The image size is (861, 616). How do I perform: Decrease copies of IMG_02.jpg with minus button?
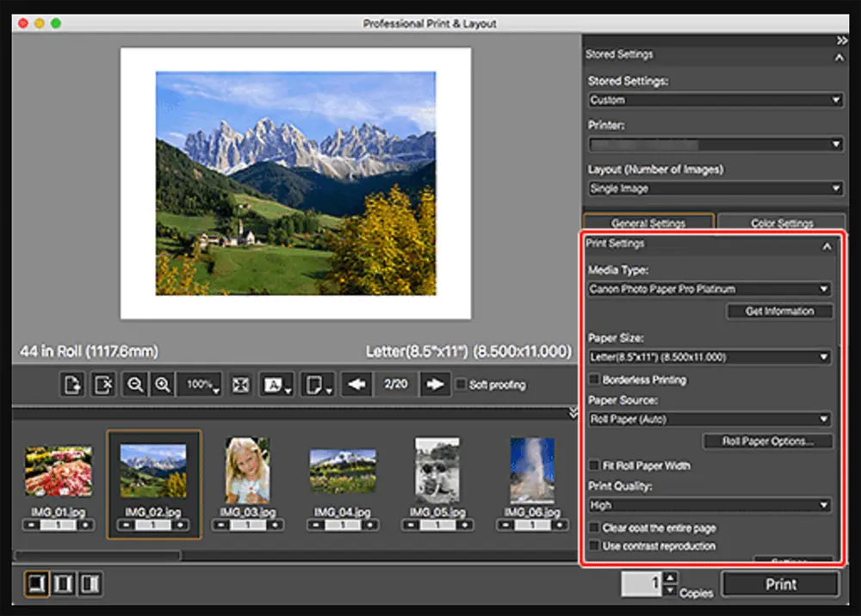(127, 526)
